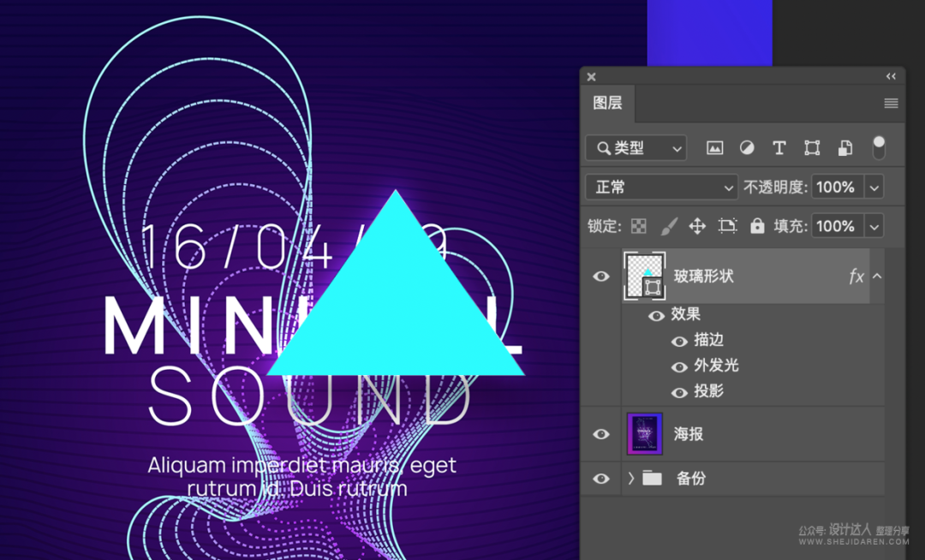
Task: Hide the 投影 drop shadow effect
Action: coord(679,392)
